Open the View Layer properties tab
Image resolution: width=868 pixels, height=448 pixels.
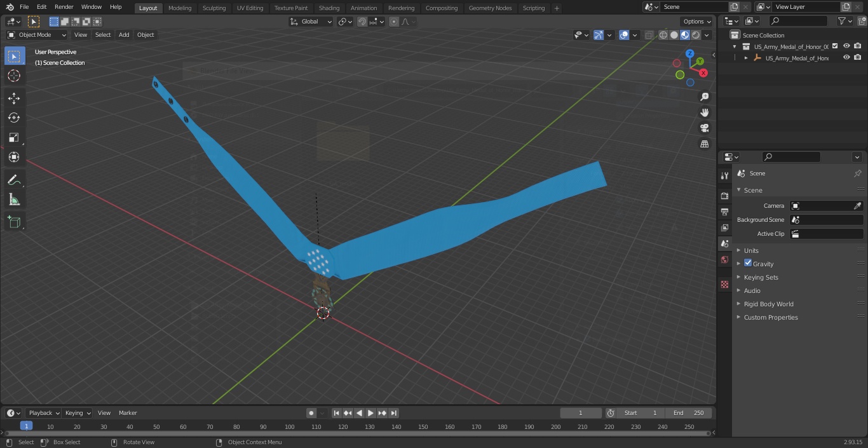724,227
